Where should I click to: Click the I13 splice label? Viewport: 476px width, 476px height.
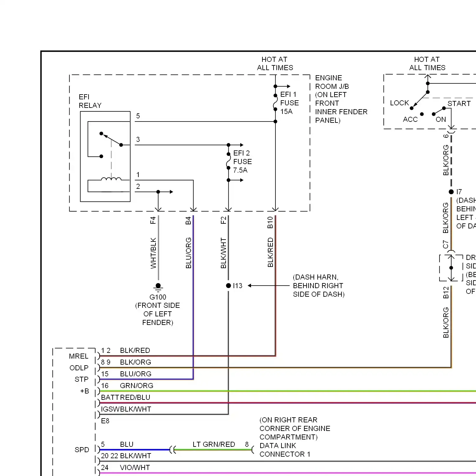pyautogui.click(x=237, y=286)
